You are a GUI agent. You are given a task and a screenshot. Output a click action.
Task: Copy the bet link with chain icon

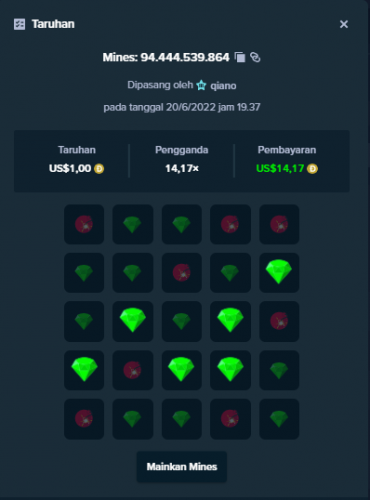[x=255, y=57]
